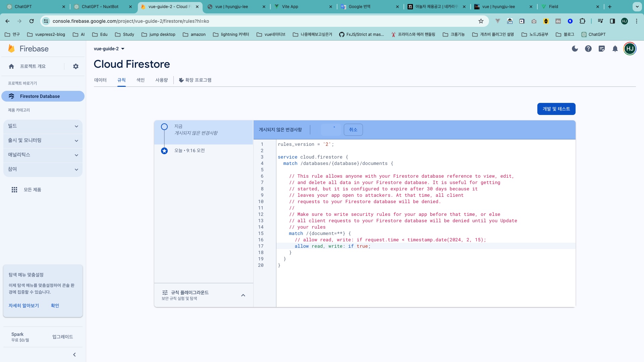Open project settings gear icon

(76, 66)
